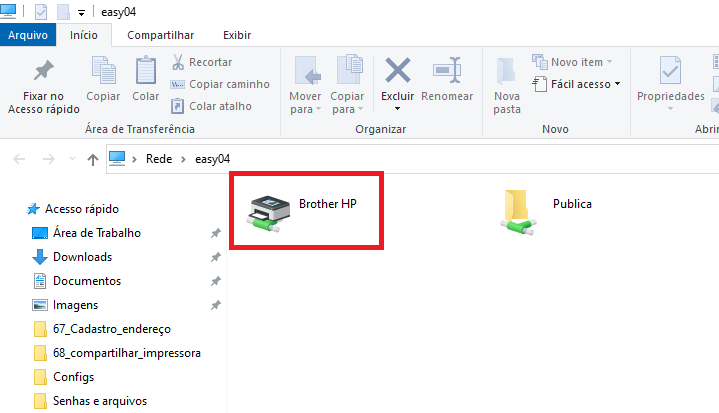Click pin icon next to Documentos
Image resolution: width=719 pixels, height=413 pixels.
pos(216,281)
